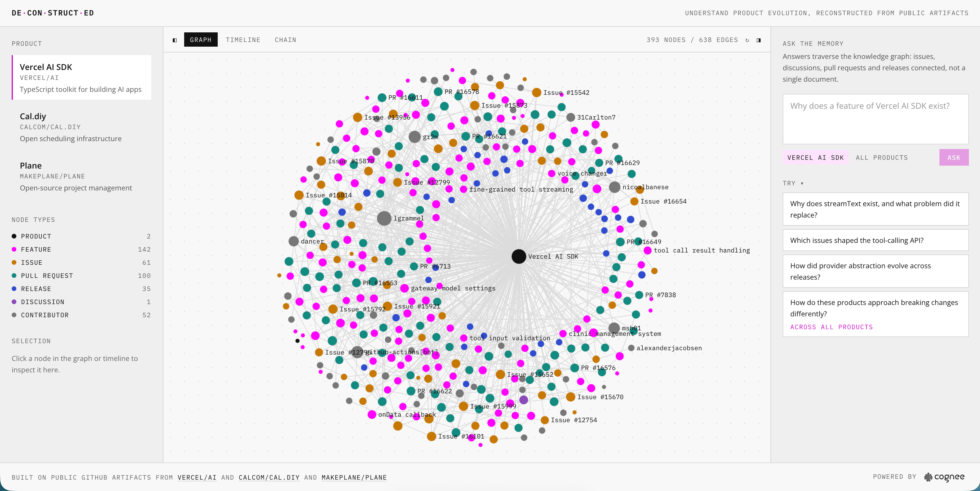This screenshot has height=491, width=980.
Task: Choose the streamText suggested question
Action: pyautogui.click(x=876, y=209)
